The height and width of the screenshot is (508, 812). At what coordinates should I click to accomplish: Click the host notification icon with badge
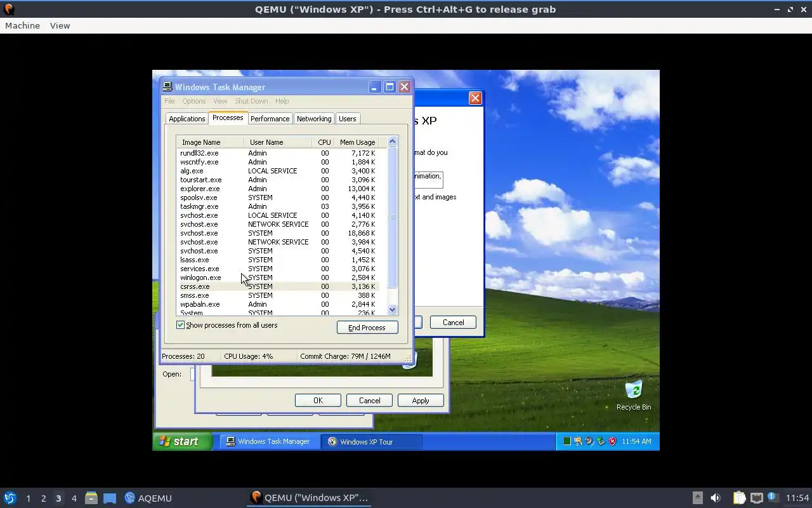point(773,497)
